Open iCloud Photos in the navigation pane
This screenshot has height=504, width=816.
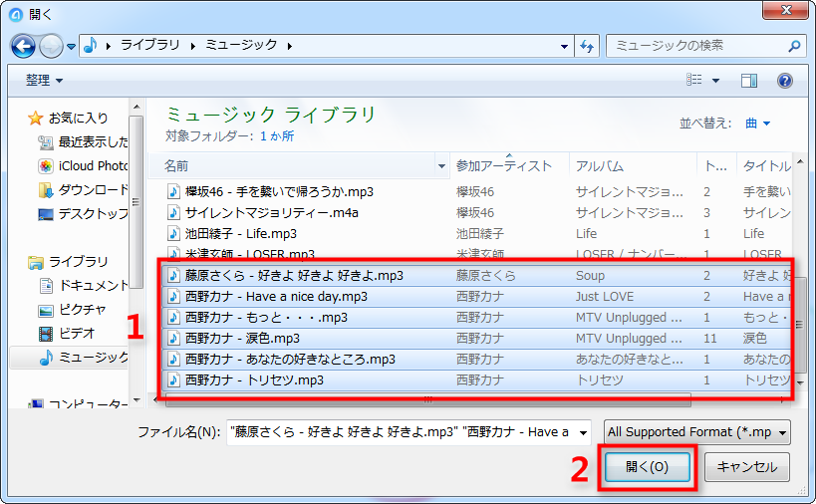(x=93, y=166)
